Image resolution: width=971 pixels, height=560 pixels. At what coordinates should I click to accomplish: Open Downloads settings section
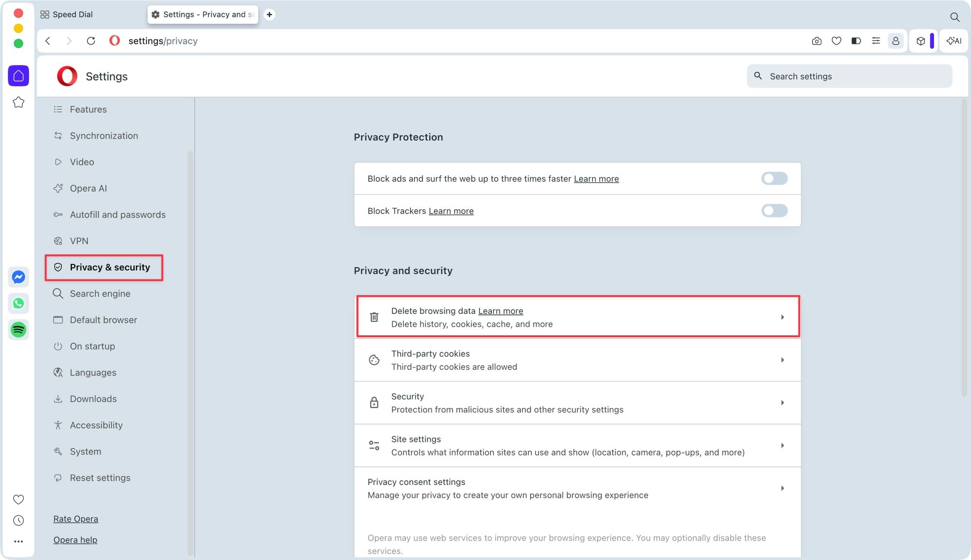[x=93, y=399]
